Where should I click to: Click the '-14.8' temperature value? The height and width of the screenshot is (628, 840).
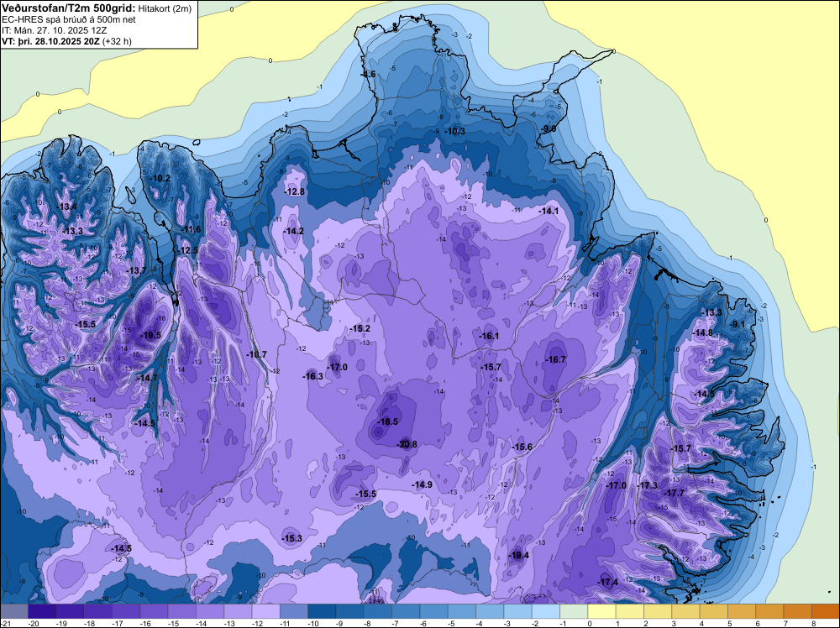tap(702, 333)
